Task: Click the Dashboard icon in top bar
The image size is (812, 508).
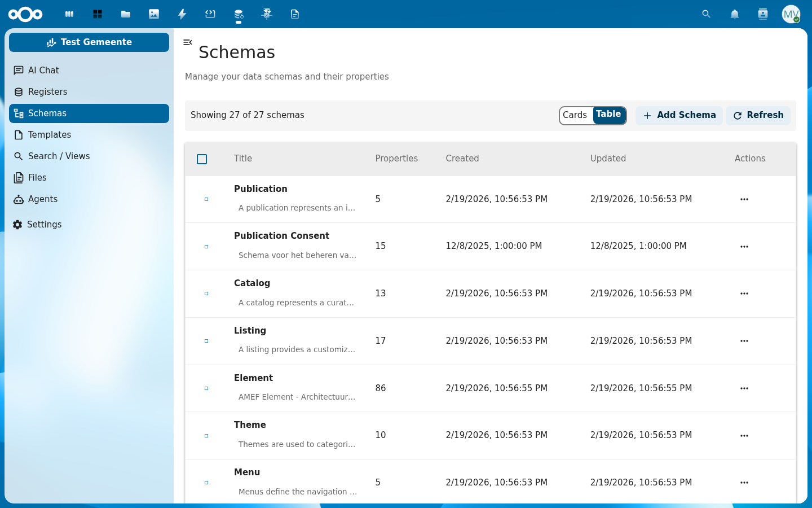Action: [x=98, y=14]
